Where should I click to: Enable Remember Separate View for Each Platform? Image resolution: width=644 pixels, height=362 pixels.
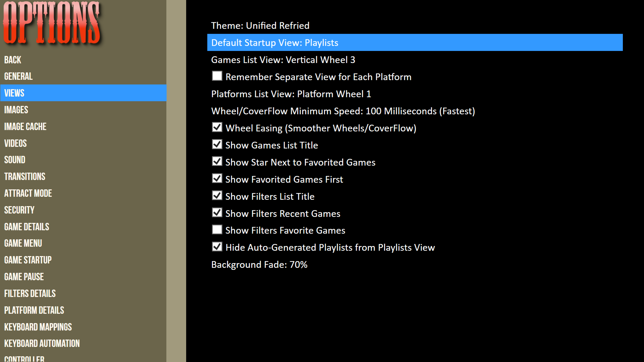[x=217, y=76]
